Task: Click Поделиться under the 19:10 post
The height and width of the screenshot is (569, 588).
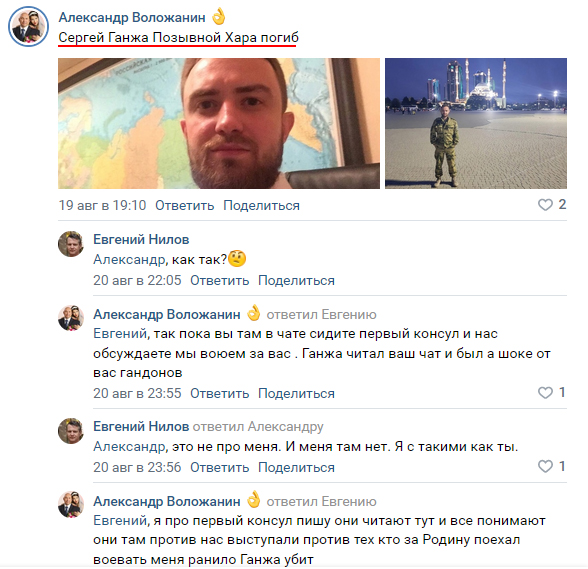Action: coord(261,206)
